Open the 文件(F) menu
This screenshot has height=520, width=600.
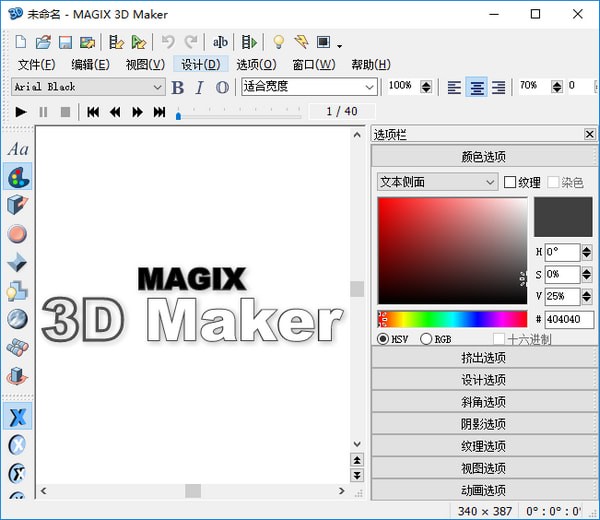coord(37,64)
